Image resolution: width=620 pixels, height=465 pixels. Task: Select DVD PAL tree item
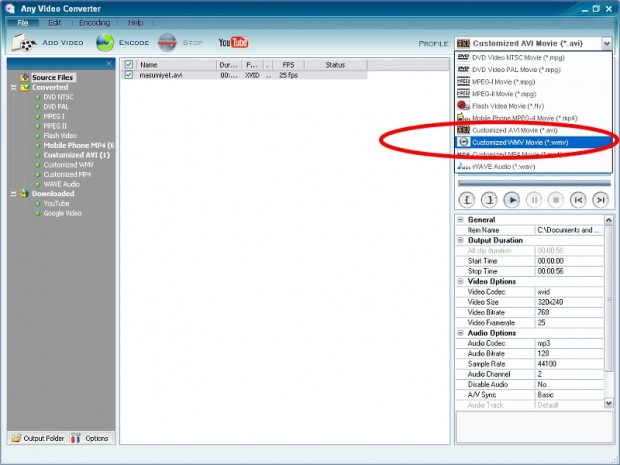click(x=56, y=107)
